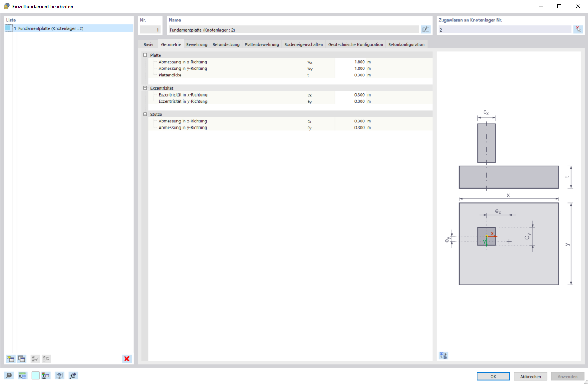588x384 pixels.
Task: Select Exzentrizität in x-Richtung label
Action: 183,95
